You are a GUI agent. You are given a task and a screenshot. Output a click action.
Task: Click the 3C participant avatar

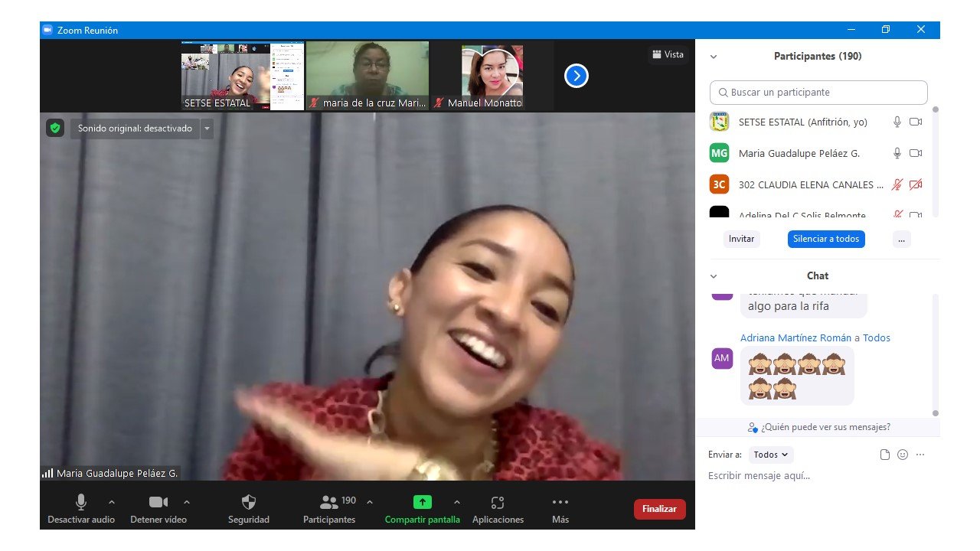pos(719,184)
